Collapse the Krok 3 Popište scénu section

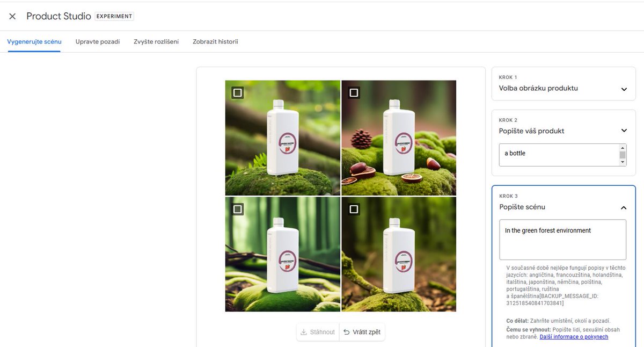(624, 207)
